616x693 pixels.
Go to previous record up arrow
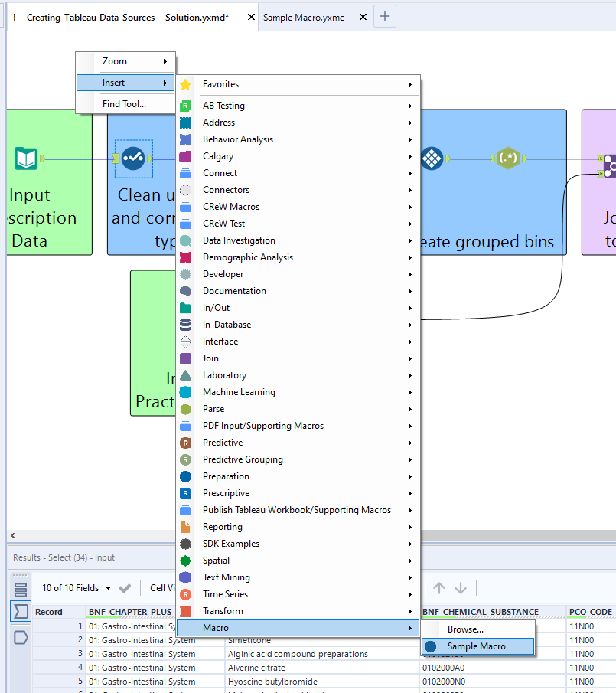coord(439,588)
